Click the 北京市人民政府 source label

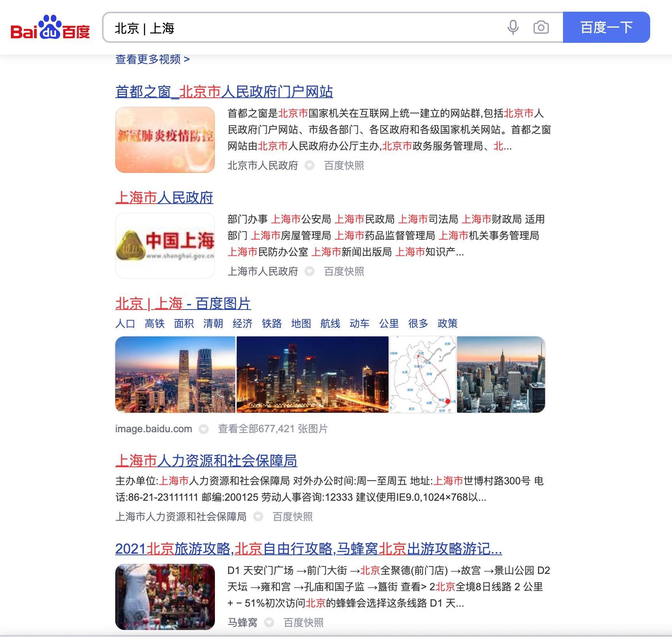pyautogui.click(x=263, y=165)
